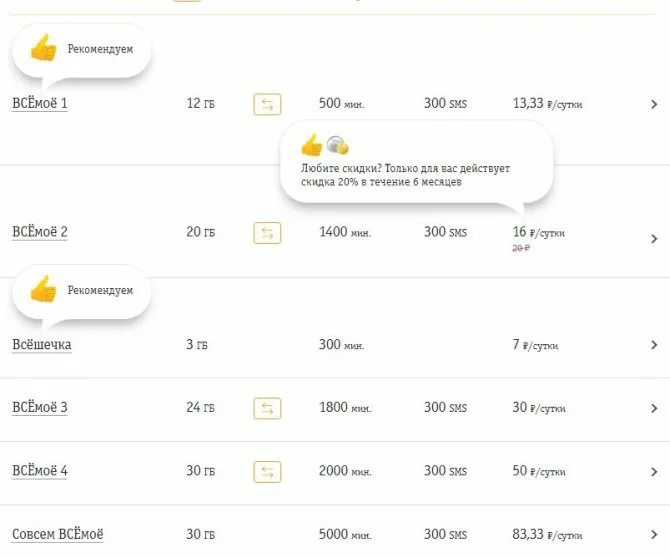Click the thumbs-up icon above ВСЁмоё 1
Viewport: 670px width, 558px height.
(x=43, y=48)
